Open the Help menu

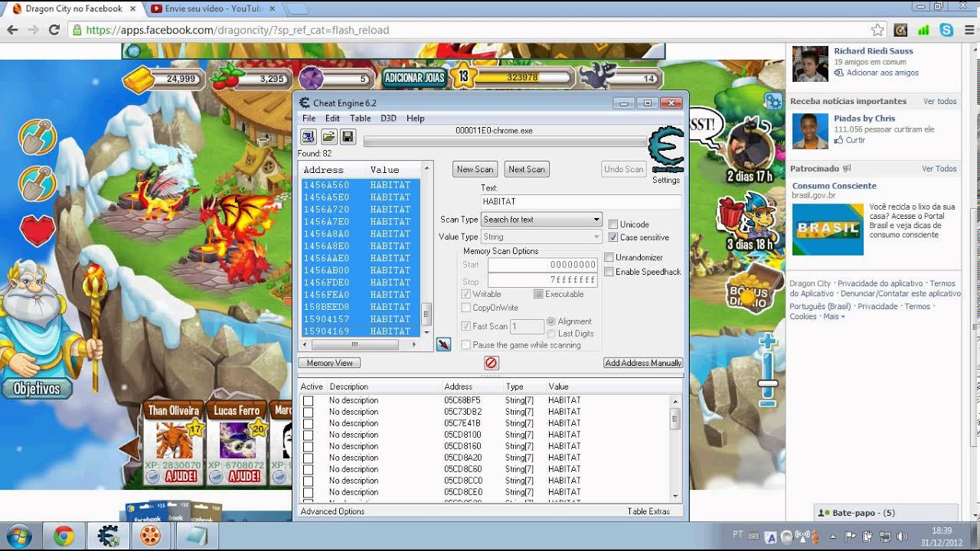click(415, 119)
